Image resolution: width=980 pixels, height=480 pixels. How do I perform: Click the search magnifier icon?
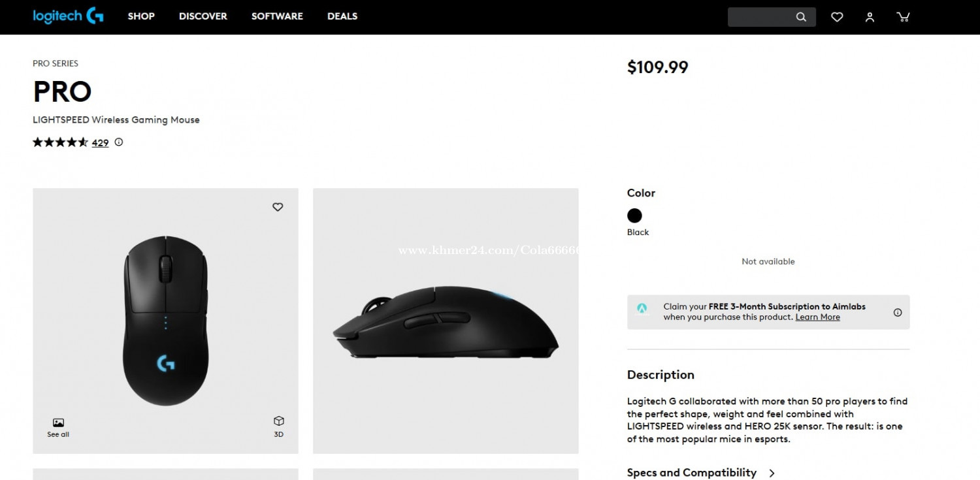(x=801, y=17)
